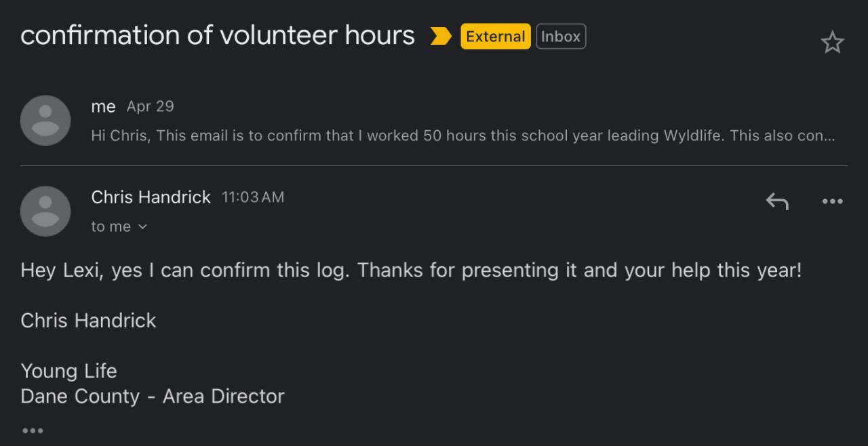Click the Apr 29 date
Screen dimensions: 868x446
150,106
